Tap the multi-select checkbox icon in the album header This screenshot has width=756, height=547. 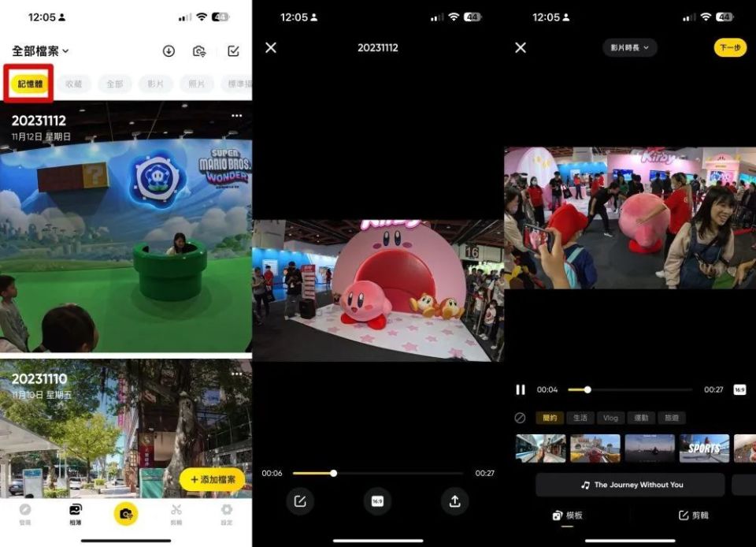click(x=233, y=50)
